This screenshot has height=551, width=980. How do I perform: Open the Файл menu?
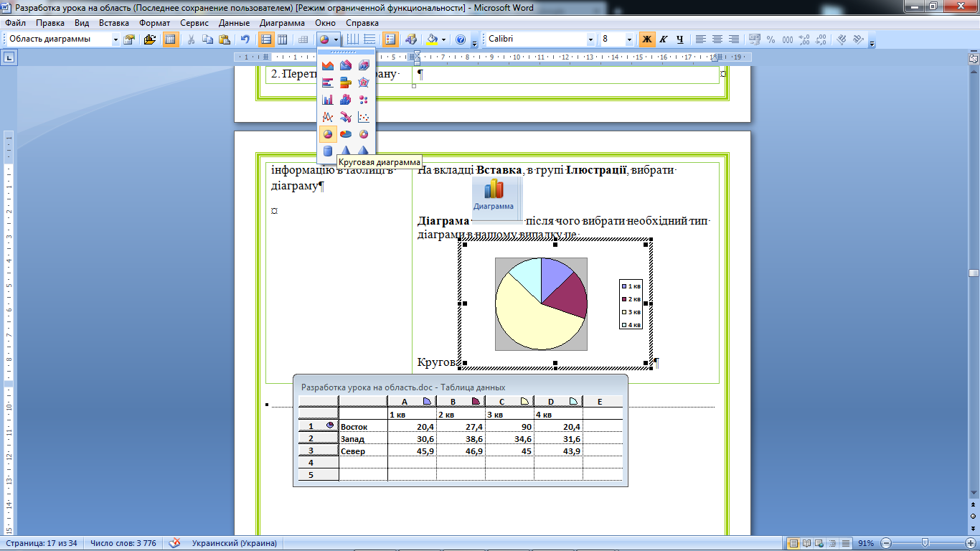(16, 23)
